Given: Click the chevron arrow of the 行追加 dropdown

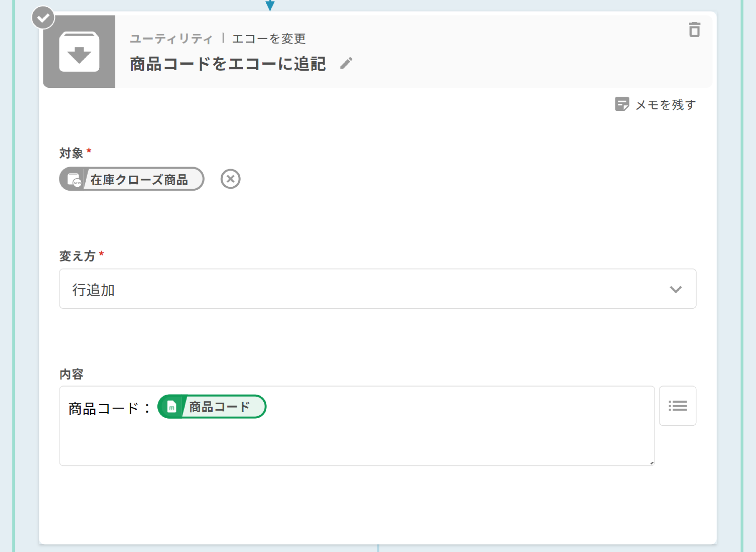Looking at the screenshot, I should click(x=675, y=289).
